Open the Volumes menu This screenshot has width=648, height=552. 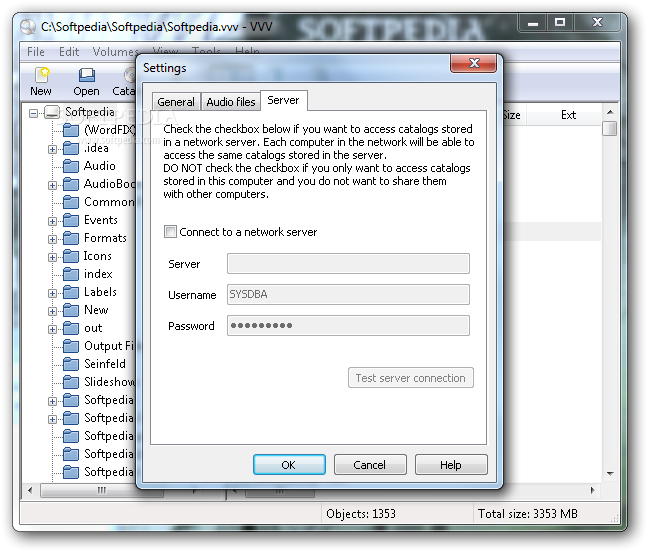click(x=115, y=52)
